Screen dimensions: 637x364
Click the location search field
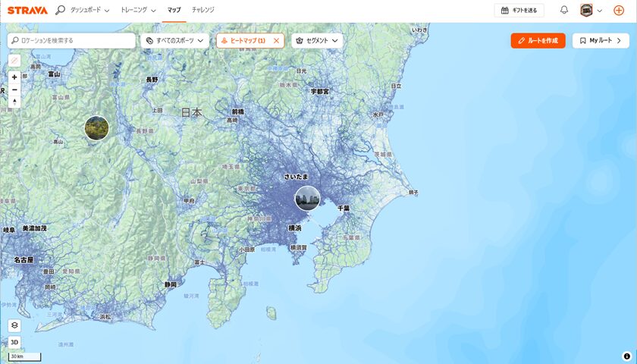pyautogui.click(x=72, y=40)
